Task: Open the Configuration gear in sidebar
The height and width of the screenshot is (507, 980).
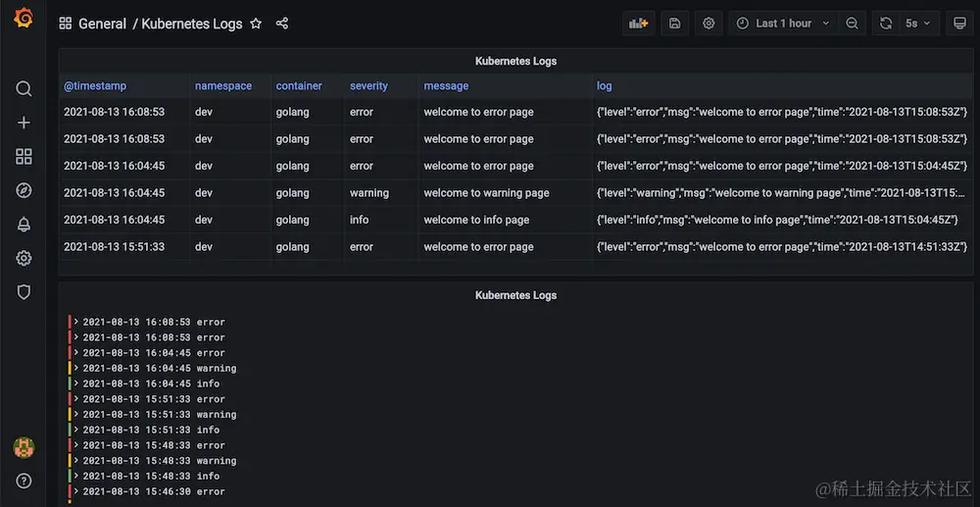Action: pos(24,258)
